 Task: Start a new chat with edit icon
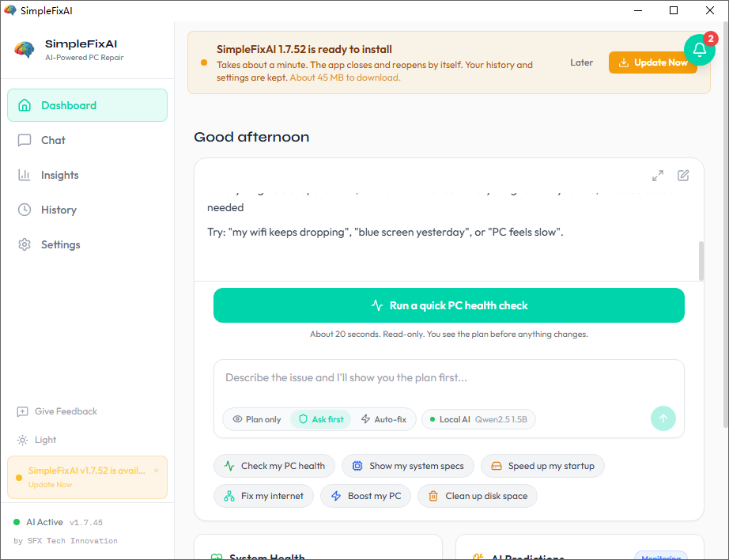tap(683, 176)
